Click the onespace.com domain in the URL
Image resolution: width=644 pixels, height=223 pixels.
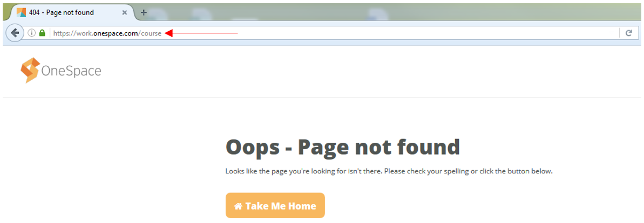[x=115, y=33]
